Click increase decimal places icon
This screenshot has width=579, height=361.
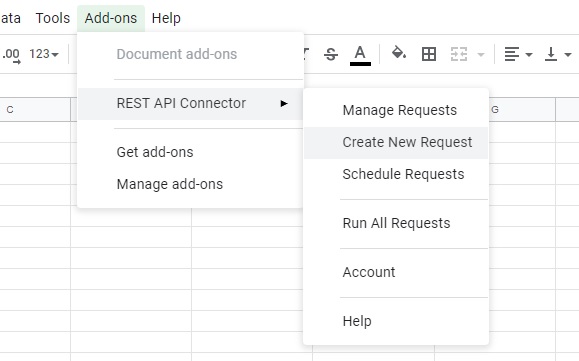(x=11, y=55)
